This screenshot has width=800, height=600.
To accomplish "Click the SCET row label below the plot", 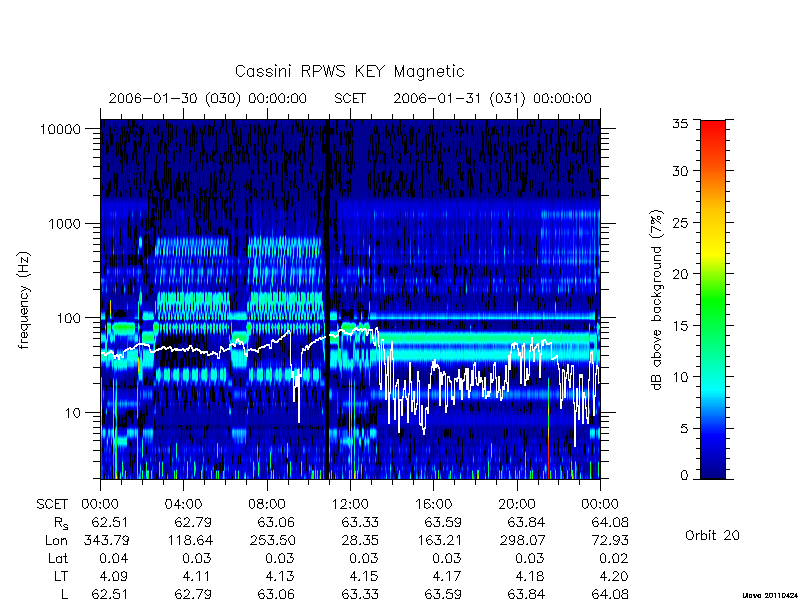I will [x=52, y=504].
